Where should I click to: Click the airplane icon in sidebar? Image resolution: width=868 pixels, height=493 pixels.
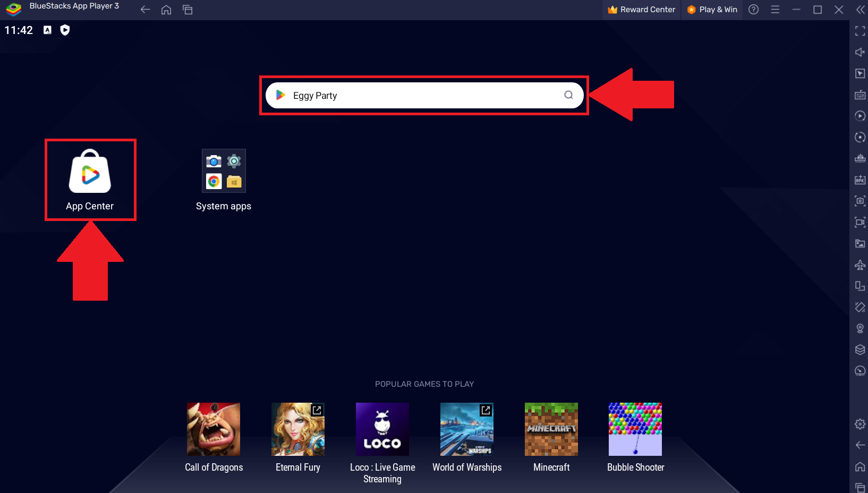(x=860, y=265)
